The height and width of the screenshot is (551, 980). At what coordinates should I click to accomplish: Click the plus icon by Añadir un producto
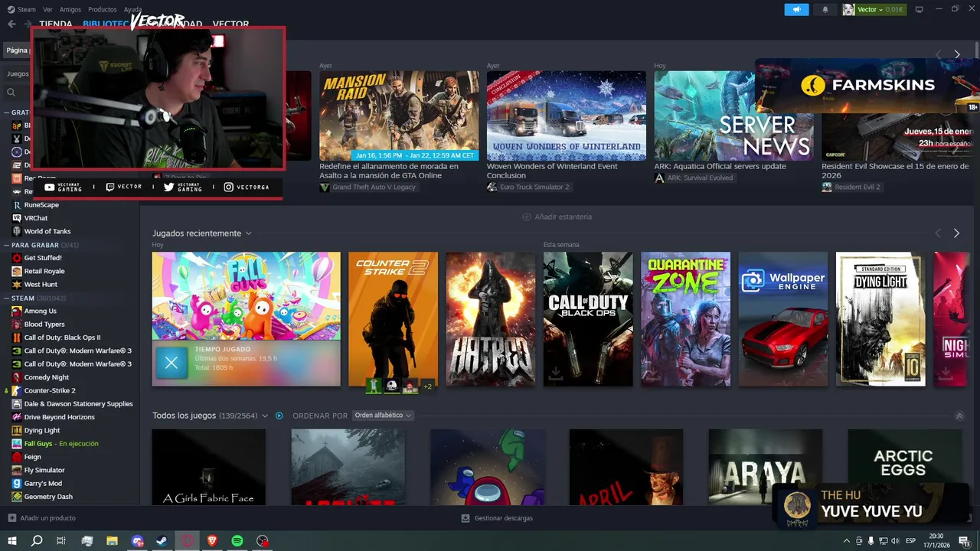pyautogui.click(x=11, y=518)
